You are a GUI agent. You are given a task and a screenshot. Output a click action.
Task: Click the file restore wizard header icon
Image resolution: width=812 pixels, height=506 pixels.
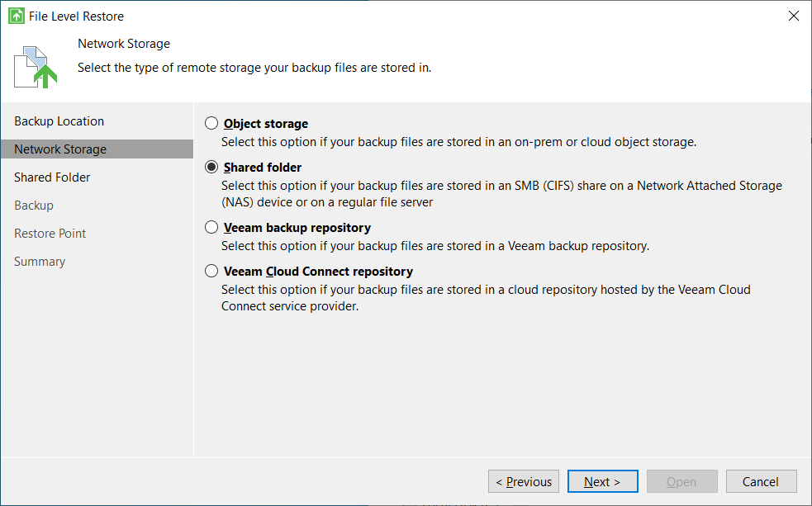36,67
